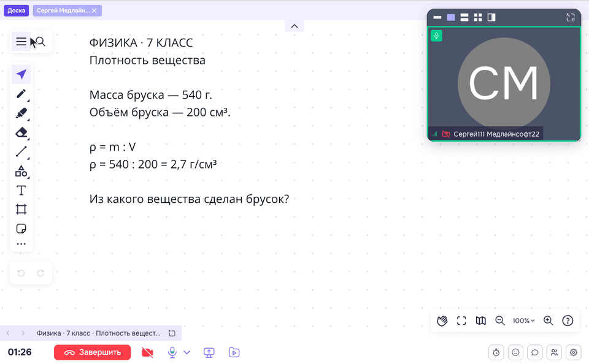Start screen sharing
The image size is (589, 364).
[209, 353]
